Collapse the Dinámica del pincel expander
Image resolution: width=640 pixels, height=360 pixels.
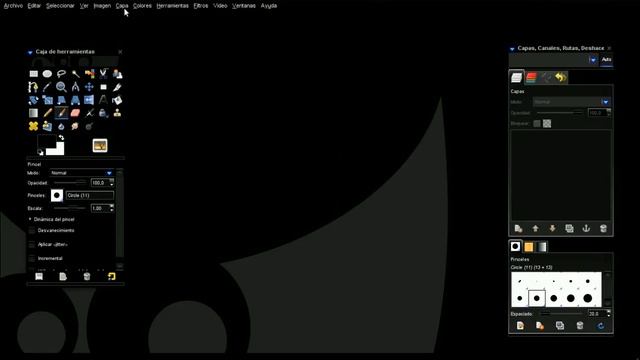pos(30,219)
